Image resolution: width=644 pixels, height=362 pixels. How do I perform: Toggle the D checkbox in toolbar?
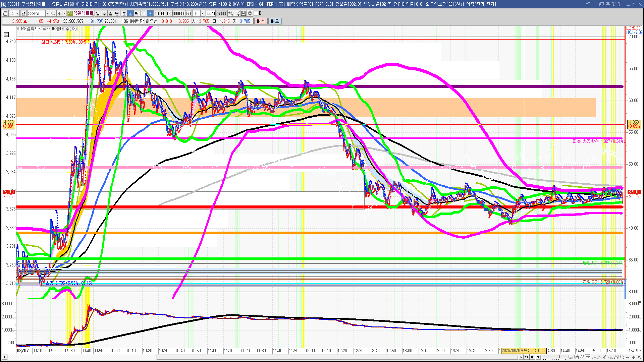coord(256,13)
